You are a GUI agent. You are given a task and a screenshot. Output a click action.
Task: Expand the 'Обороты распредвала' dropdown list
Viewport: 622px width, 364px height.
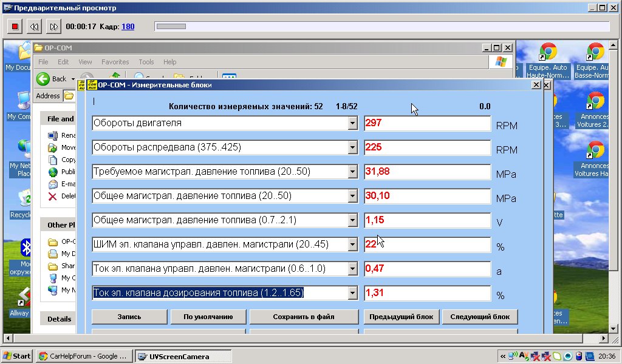pos(352,148)
